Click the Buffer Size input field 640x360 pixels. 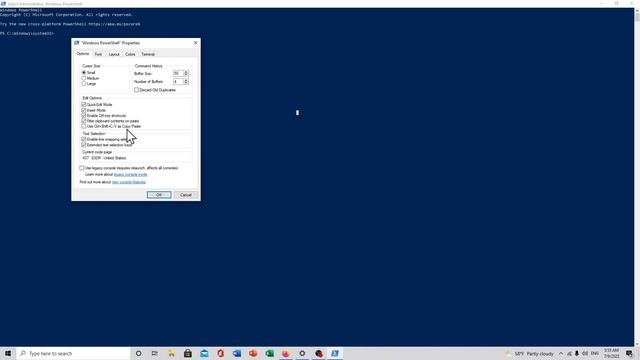click(x=178, y=73)
